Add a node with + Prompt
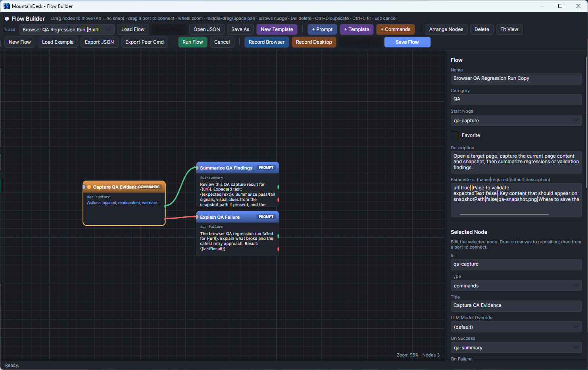 [322, 29]
